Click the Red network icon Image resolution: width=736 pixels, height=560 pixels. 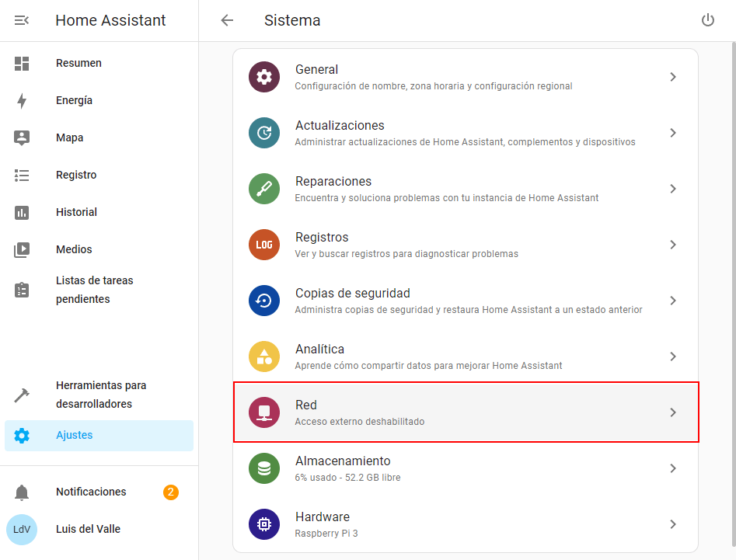[264, 412]
